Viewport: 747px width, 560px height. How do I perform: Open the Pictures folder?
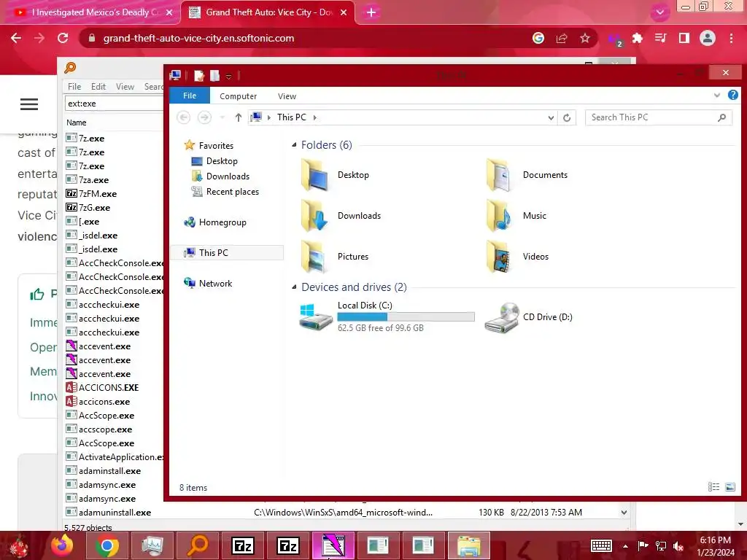tap(336, 257)
